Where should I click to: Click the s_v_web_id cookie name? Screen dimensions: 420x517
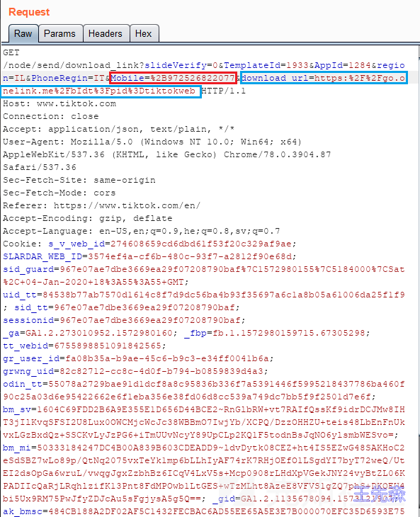pyautogui.click(x=76, y=244)
